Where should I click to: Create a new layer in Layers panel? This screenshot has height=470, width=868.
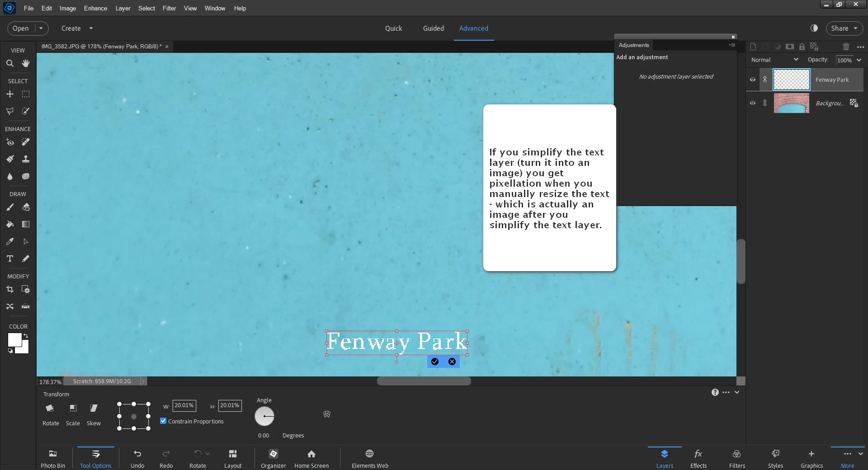(x=753, y=47)
